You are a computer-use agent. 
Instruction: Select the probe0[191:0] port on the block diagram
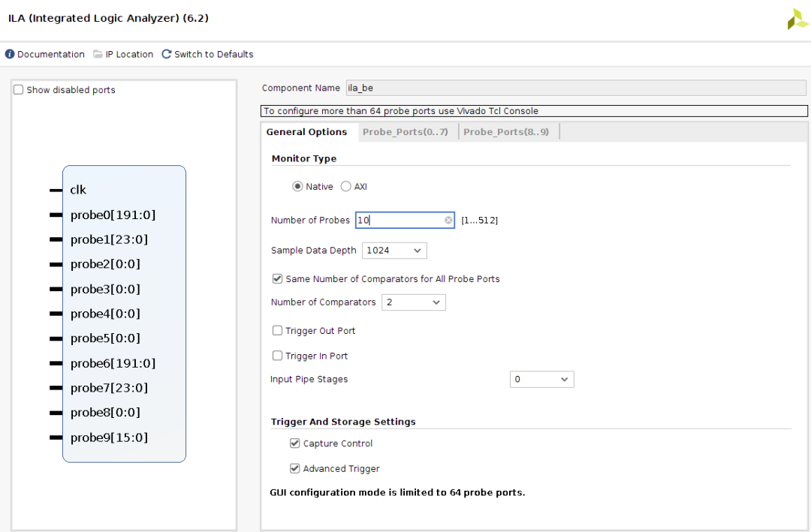[113, 215]
